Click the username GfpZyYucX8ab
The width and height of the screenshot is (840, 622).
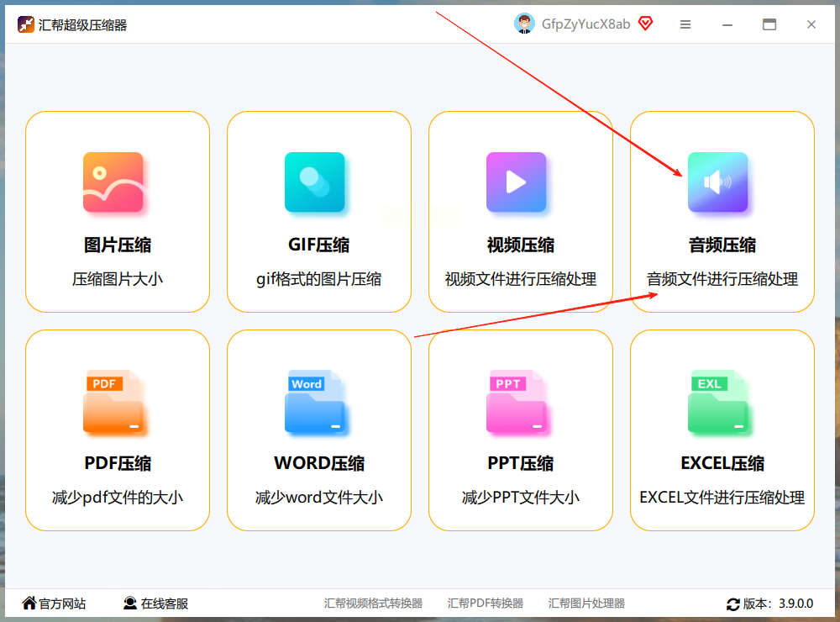coord(585,24)
